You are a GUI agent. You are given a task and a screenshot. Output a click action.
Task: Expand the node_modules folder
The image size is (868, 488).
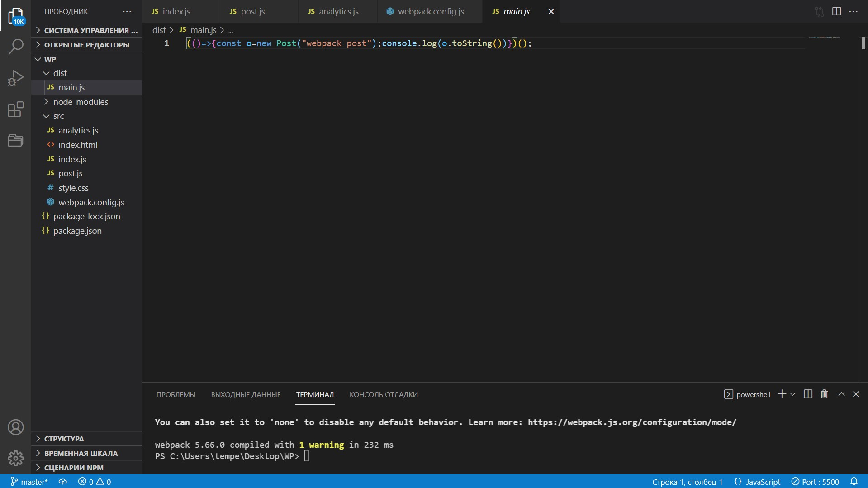[x=86, y=102]
